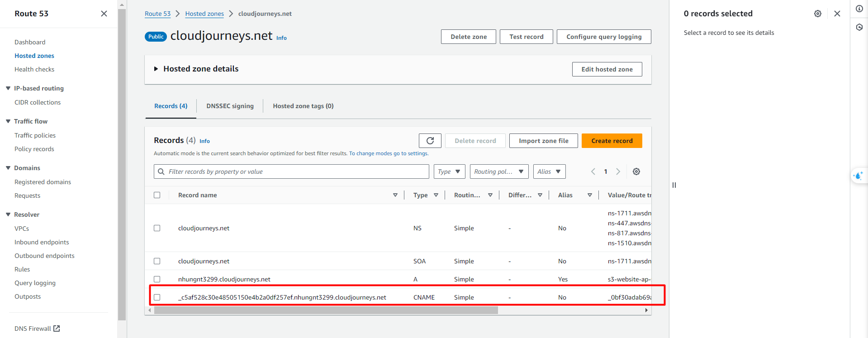
Task: Open Query logging in the sidebar
Action: (x=35, y=283)
